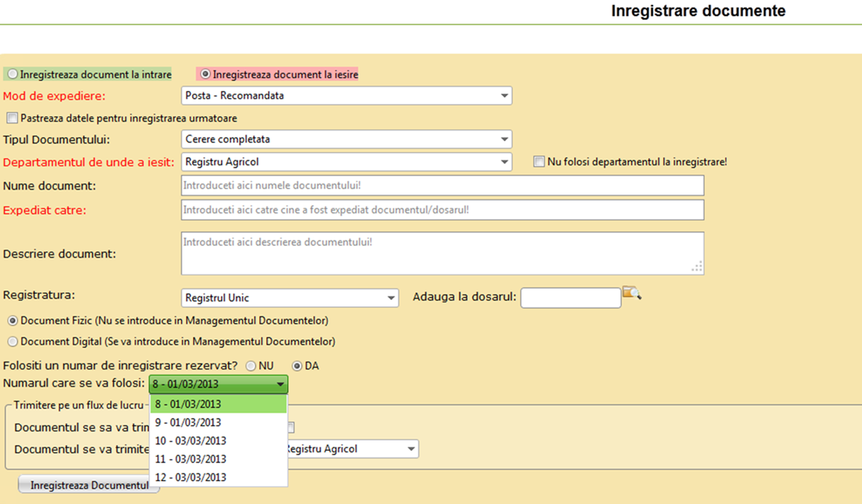
Task: Select 'Inregistreaza document la iesire' radio button
Action: pyautogui.click(x=206, y=74)
